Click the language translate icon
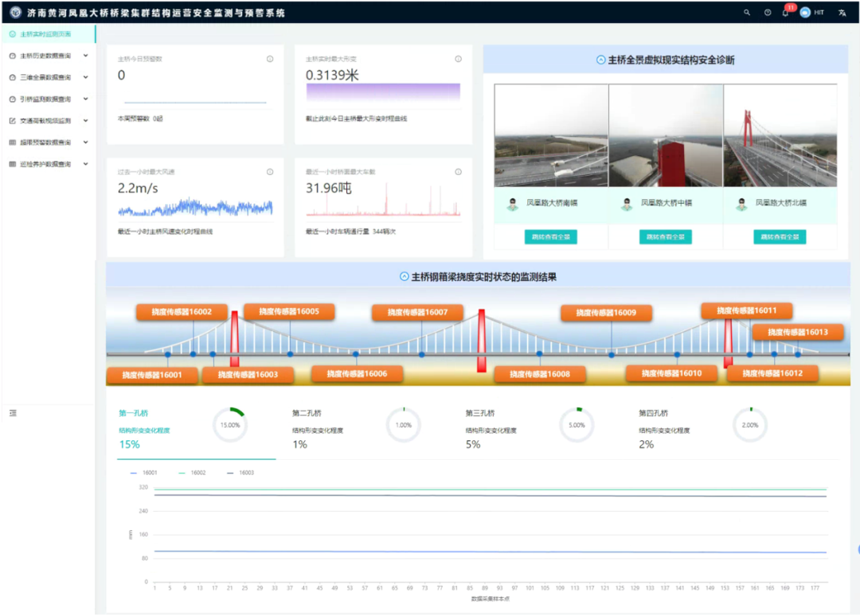Viewport: 860px width, 616px height. [x=842, y=13]
